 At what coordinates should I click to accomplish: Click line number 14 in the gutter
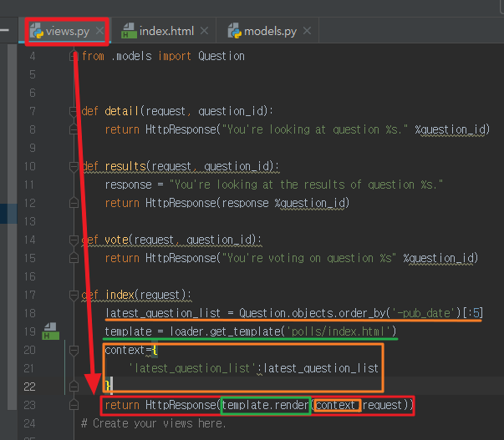pyautogui.click(x=29, y=240)
